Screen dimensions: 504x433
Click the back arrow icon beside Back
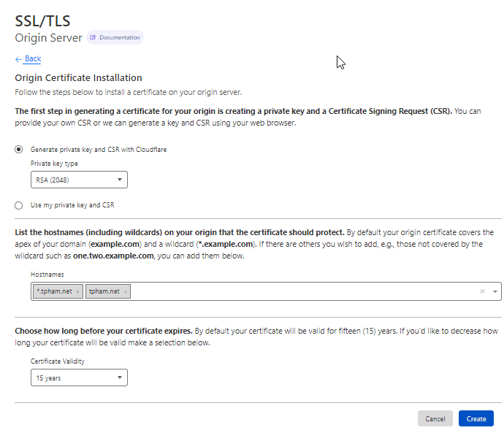coord(18,59)
